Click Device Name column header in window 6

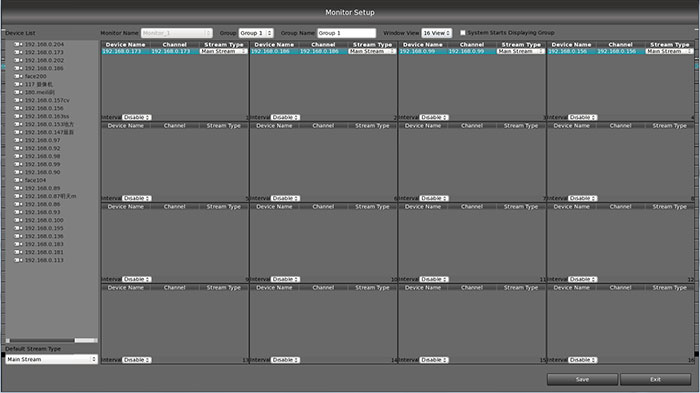click(274, 126)
